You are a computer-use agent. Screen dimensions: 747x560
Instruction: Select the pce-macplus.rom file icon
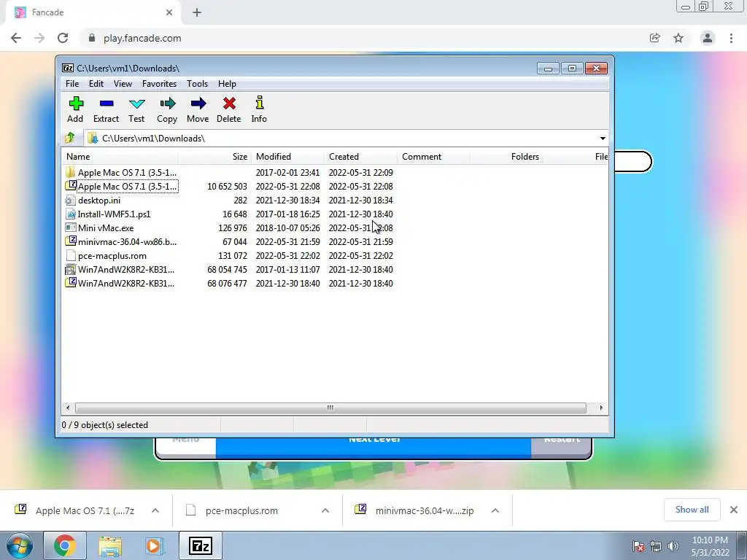click(x=71, y=255)
